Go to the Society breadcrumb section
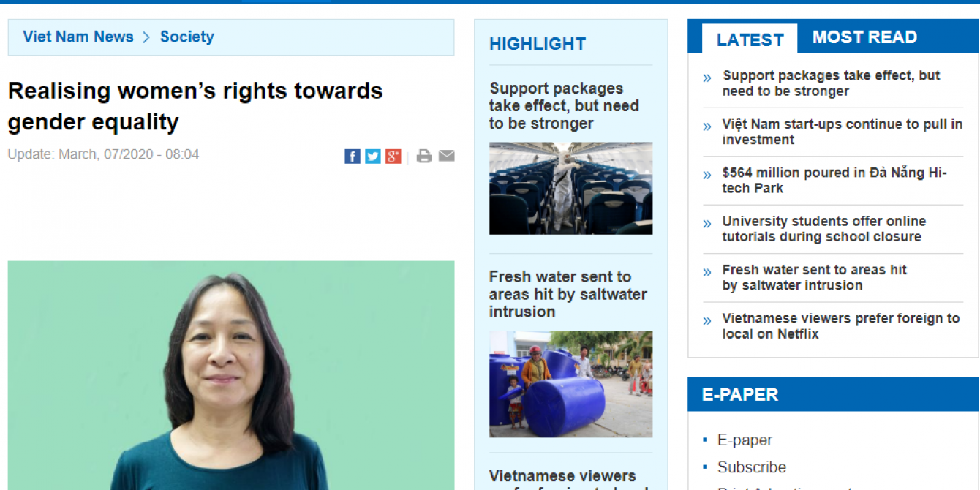 (x=187, y=37)
